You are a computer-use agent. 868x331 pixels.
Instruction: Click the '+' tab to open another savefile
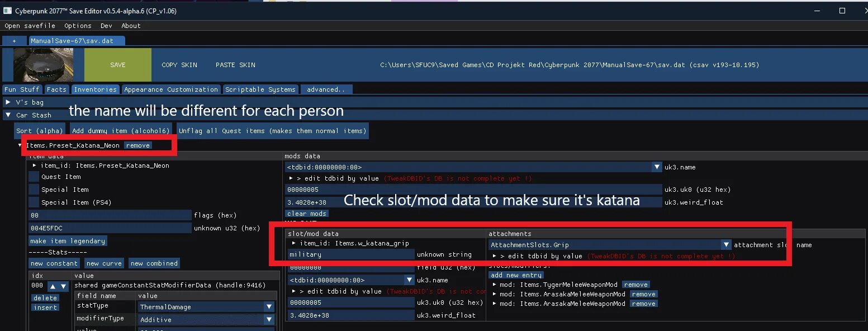(15, 40)
